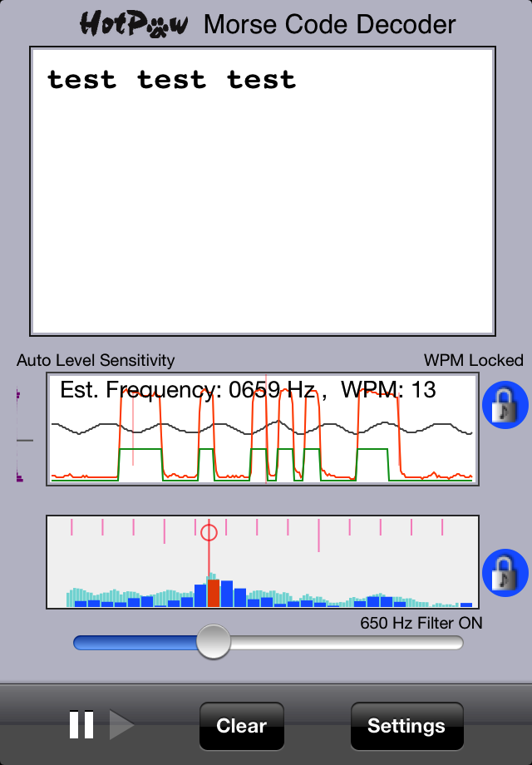
Task: Tap the 'Auto Level Sensitivity' label
Action: point(96,361)
